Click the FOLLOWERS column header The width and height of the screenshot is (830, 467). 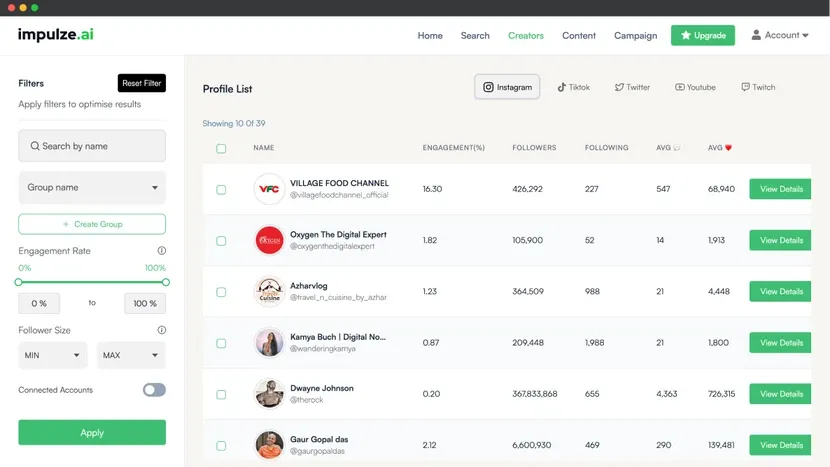tap(534, 148)
